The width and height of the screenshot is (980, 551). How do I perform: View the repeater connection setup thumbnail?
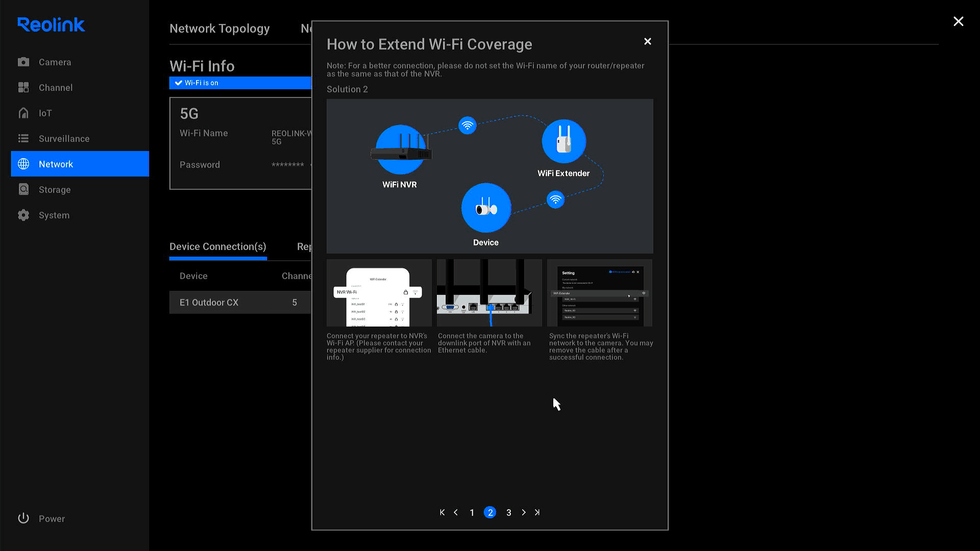coord(379,293)
